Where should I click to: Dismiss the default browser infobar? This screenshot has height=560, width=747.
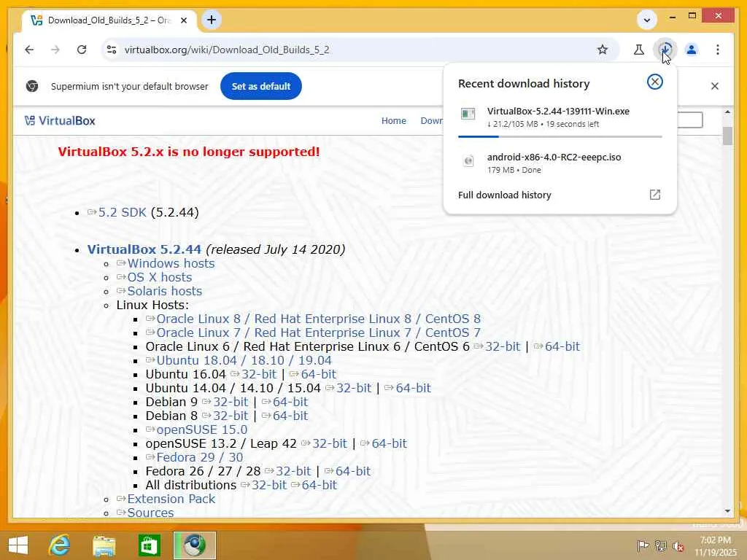pyautogui.click(x=715, y=86)
